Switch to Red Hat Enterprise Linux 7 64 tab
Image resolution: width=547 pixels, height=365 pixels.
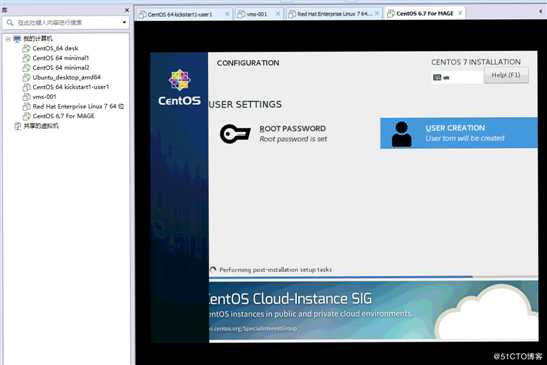pos(334,14)
